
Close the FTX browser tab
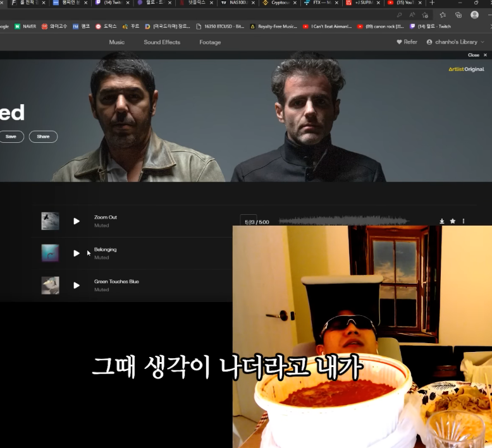[x=336, y=3]
